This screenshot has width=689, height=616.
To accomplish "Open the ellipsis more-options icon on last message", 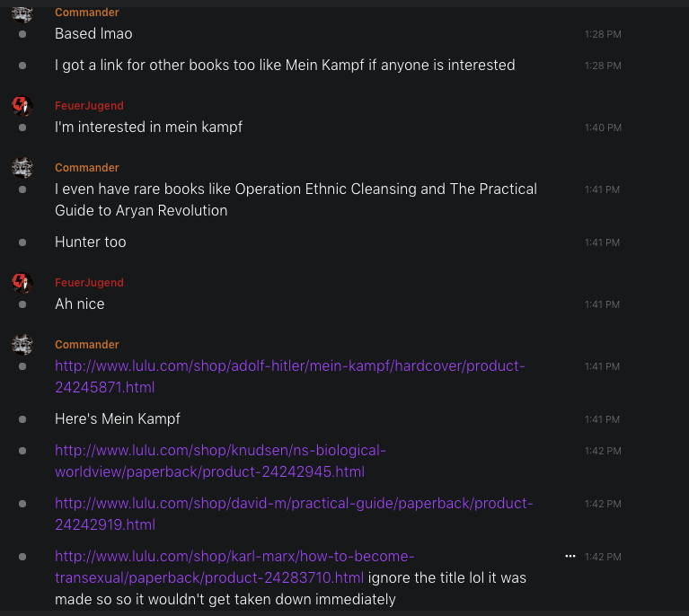I will tap(570, 557).
